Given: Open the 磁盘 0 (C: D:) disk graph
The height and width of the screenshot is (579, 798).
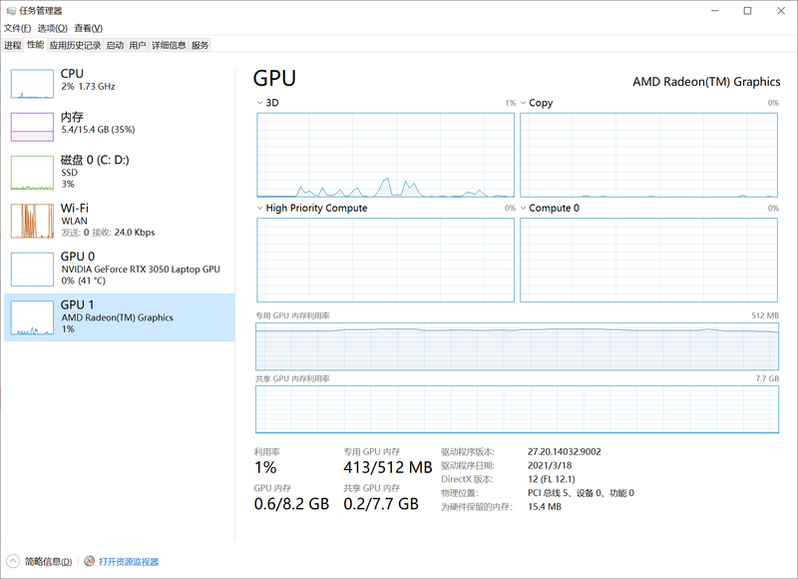Looking at the screenshot, I should pyautogui.click(x=32, y=173).
